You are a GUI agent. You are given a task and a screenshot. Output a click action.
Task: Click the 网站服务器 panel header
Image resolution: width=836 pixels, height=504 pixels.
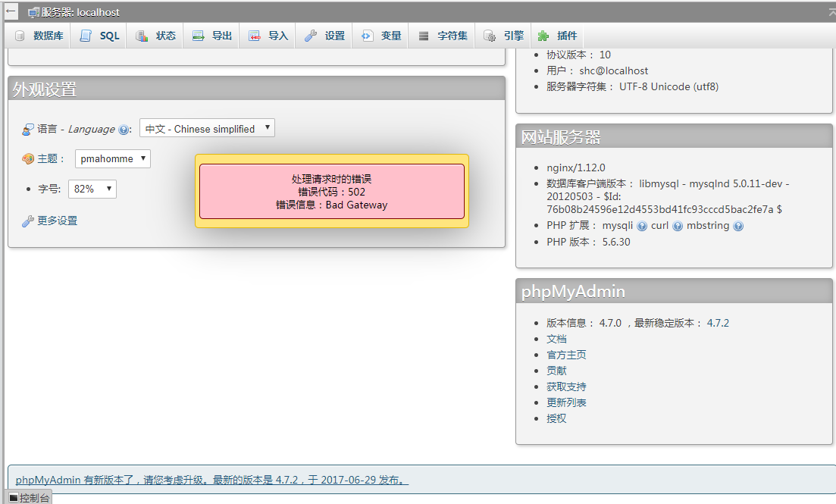coord(674,136)
